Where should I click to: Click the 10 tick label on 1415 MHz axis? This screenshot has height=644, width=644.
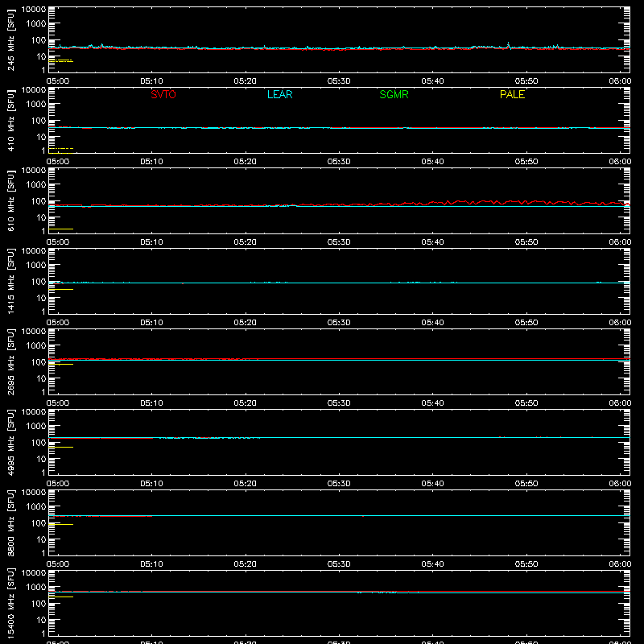(41, 298)
